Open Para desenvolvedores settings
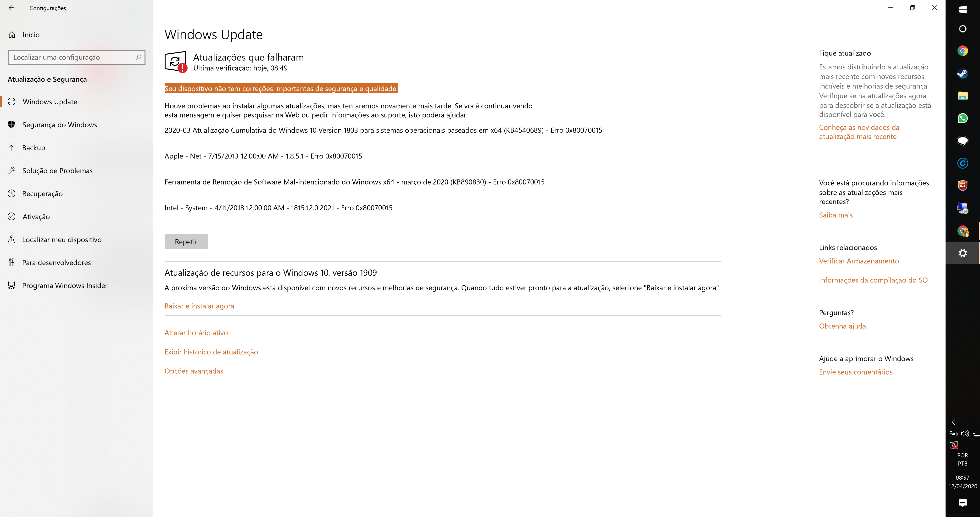Image resolution: width=980 pixels, height=517 pixels. click(x=57, y=262)
